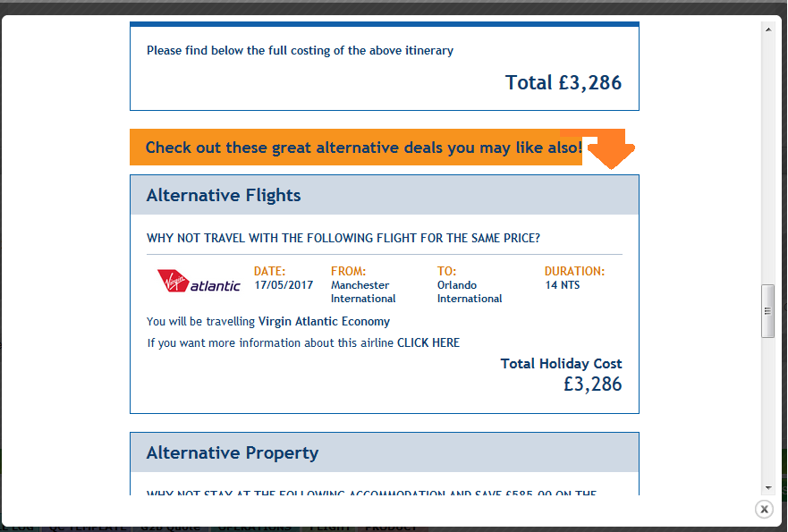Click the Virgin Atlantic Economy text

point(324,321)
